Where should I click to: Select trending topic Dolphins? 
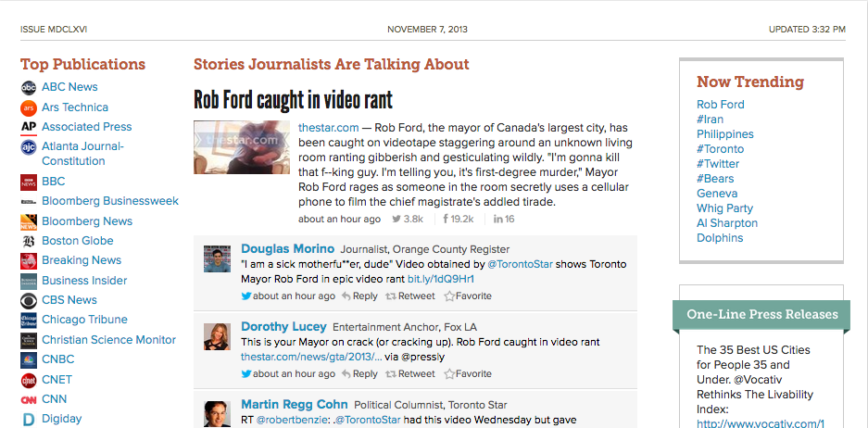[720, 239]
